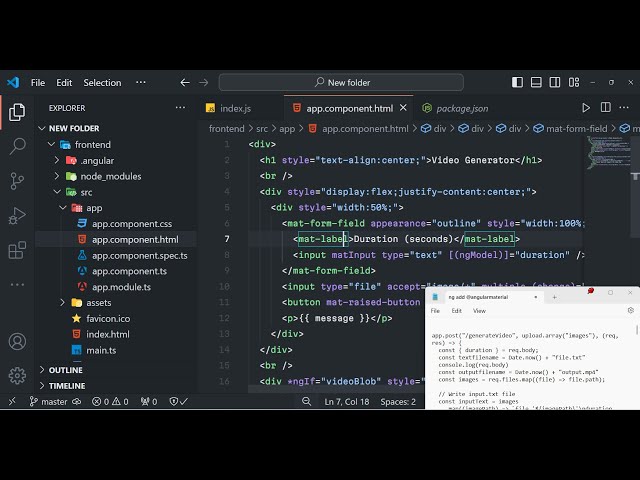Open the Selection menu

click(x=102, y=83)
